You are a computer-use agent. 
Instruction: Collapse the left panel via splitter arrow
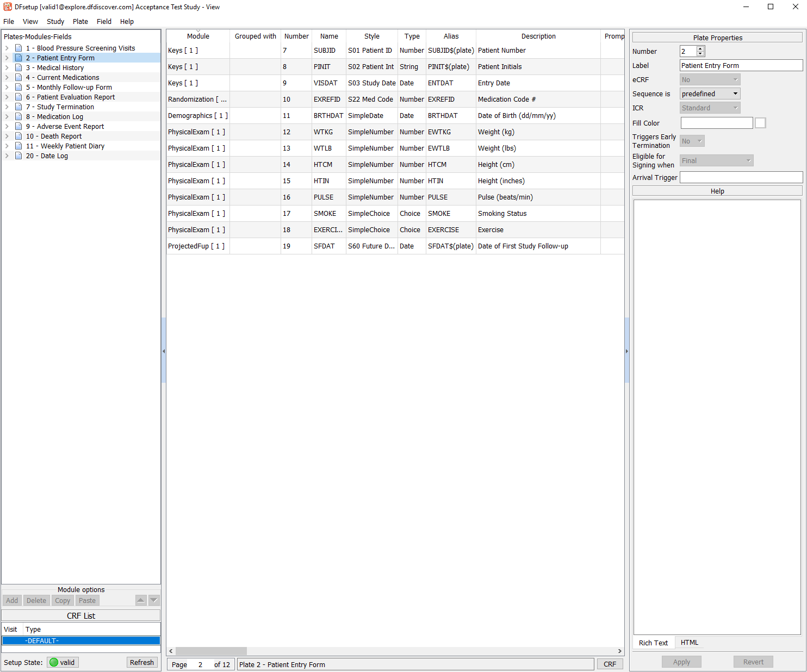[164, 351]
